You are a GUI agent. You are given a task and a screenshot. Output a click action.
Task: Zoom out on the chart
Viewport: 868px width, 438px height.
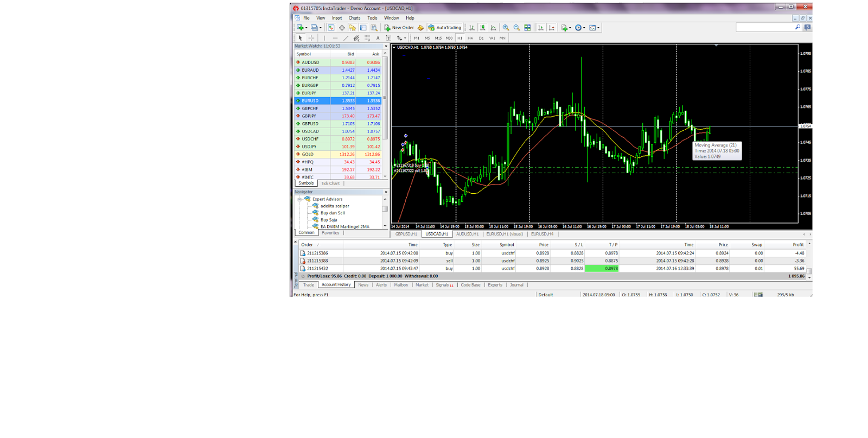coord(516,28)
